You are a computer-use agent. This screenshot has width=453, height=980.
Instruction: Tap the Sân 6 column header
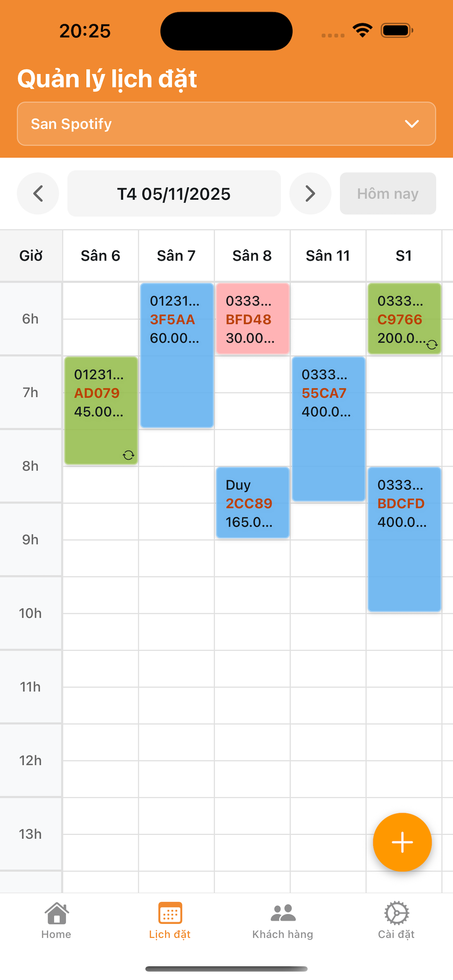[101, 256]
